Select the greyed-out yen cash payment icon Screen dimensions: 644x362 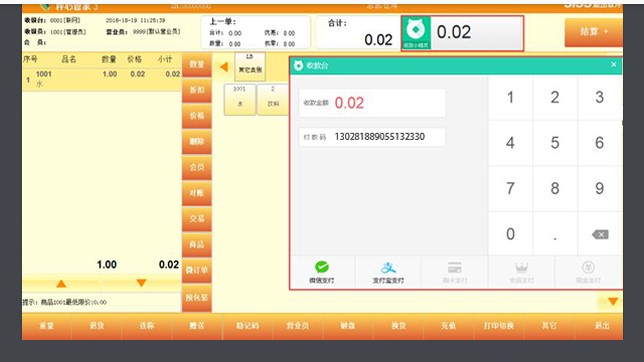(589, 267)
